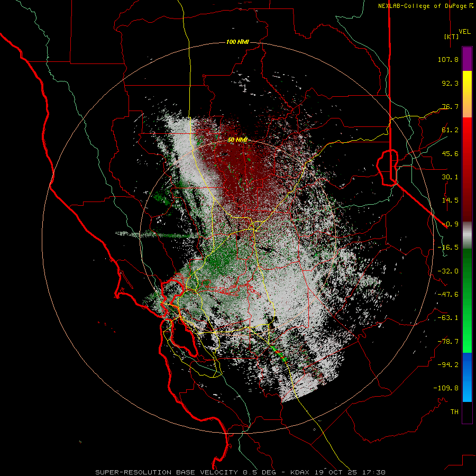
Task: Click the 45.6 velocity scale value
Action: [450, 153]
